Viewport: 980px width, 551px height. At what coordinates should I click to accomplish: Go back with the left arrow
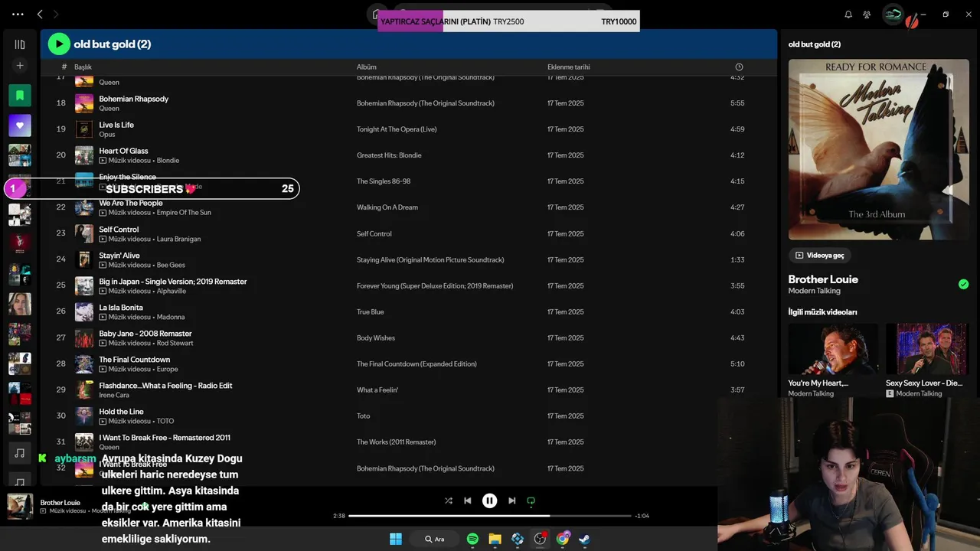[x=40, y=14]
